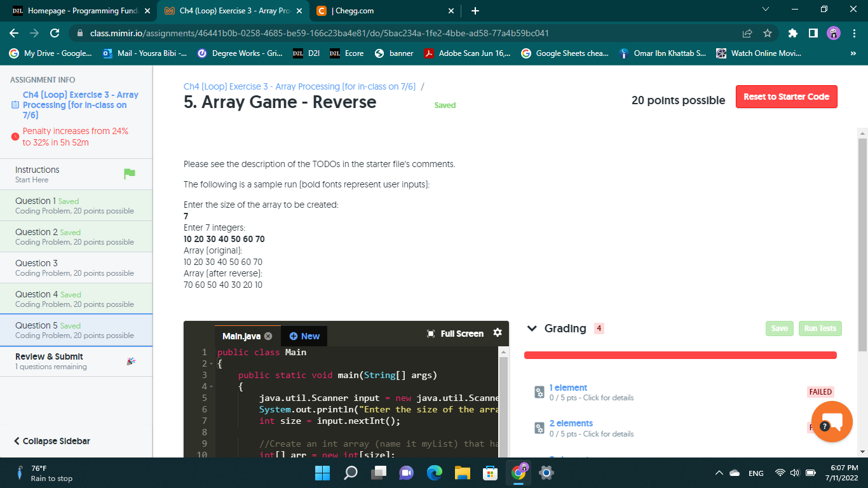The image size is (868, 488).
Task: Open editor settings gear icon
Action: 498,333
